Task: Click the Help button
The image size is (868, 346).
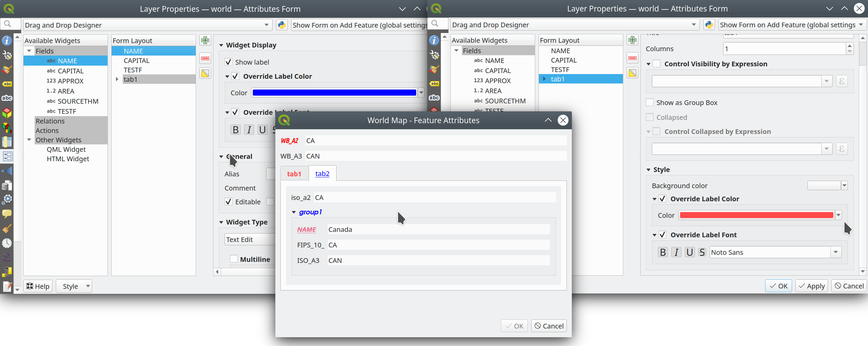Action: click(x=38, y=286)
